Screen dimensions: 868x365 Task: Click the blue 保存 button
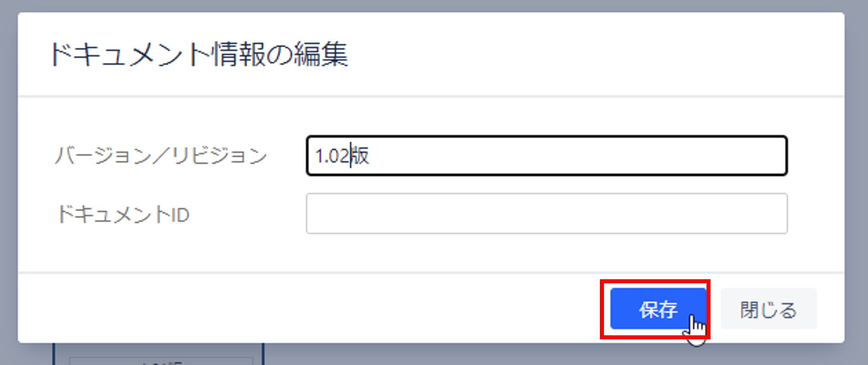pyautogui.click(x=658, y=309)
